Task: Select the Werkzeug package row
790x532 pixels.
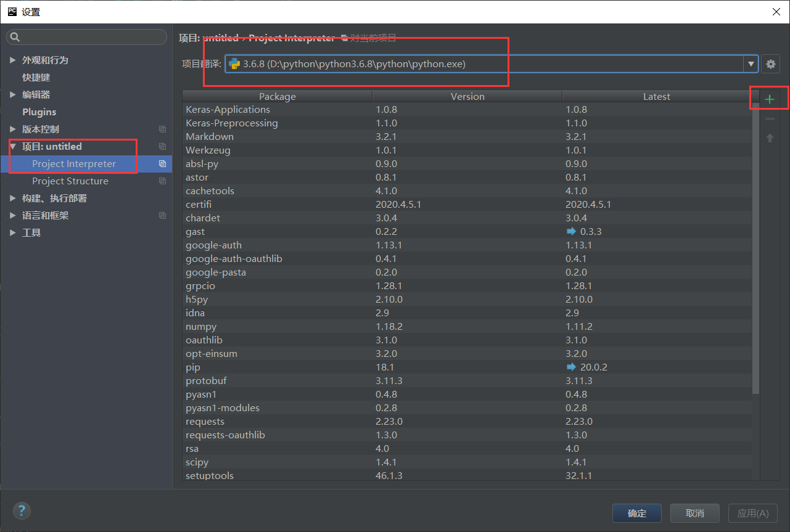Action: (467, 150)
